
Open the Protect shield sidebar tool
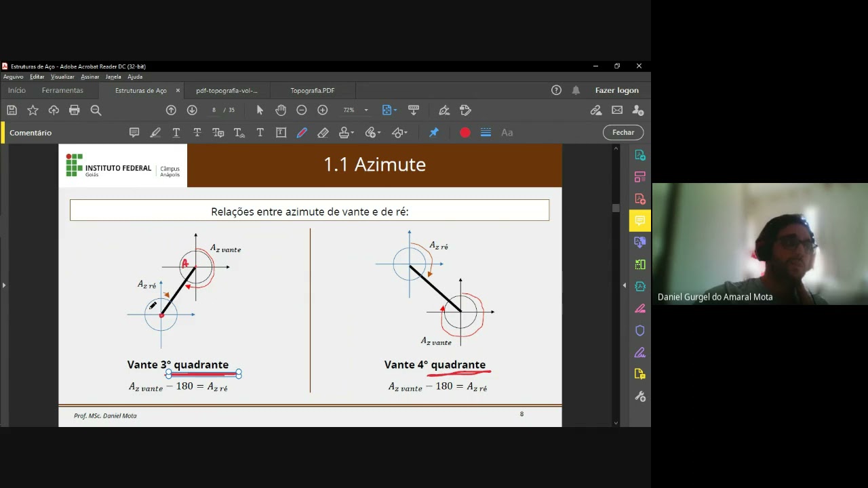(x=639, y=331)
